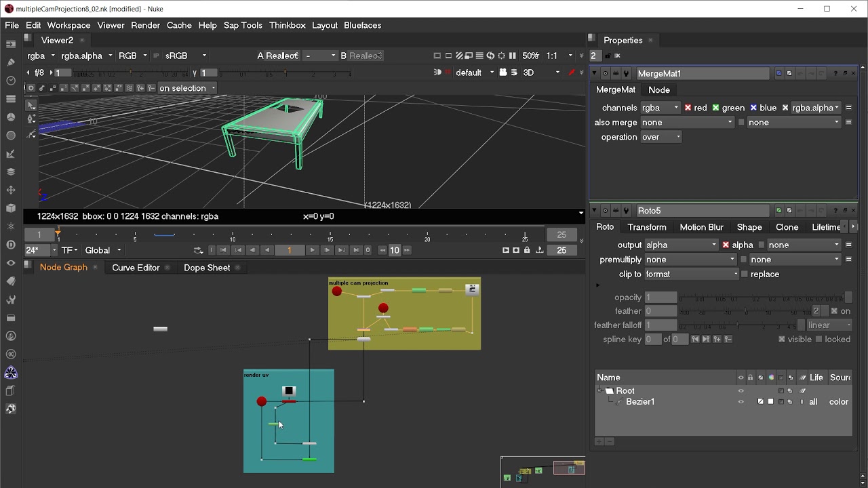This screenshot has height=488, width=868.
Task: Toggle the red channel checkbox in MergeMat1
Action: (688, 108)
